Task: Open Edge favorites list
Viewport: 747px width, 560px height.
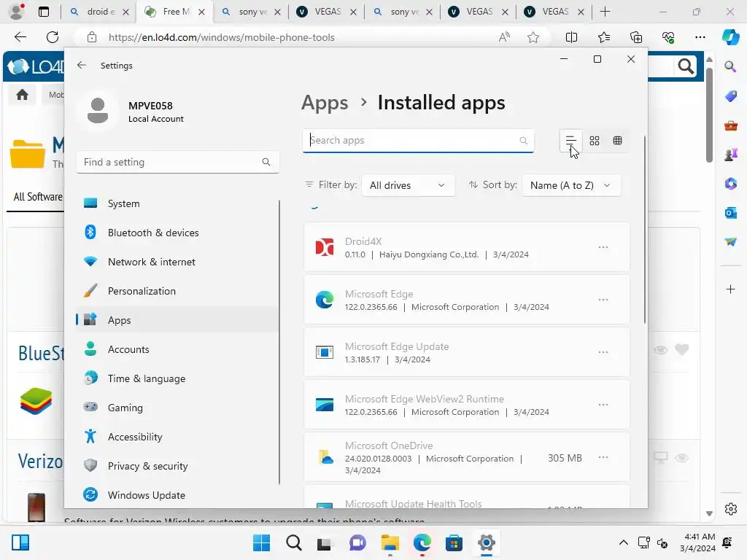Action: (603, 37)
